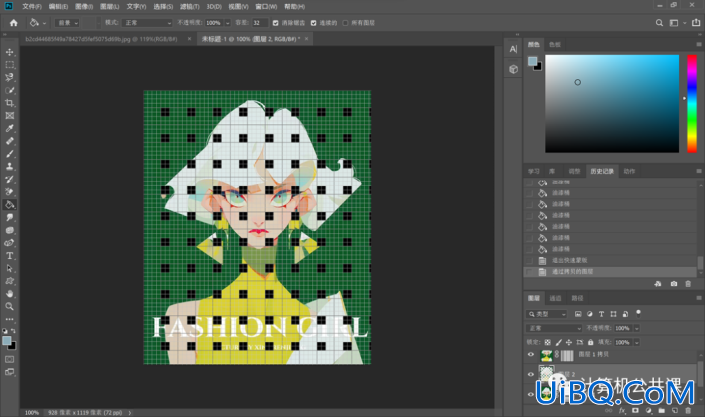Toggle the 连续的 contiguous checkbox
705x417 pixels.
[x=313, y=22]
